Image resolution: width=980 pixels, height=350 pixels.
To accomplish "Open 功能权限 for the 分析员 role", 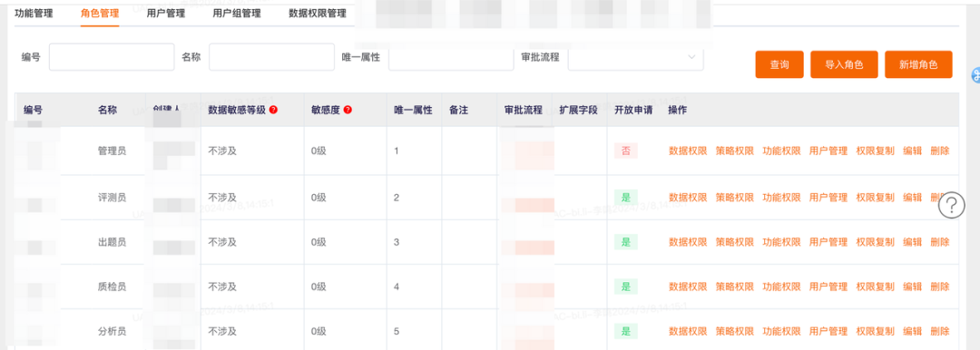I will (x=782, y=331).
